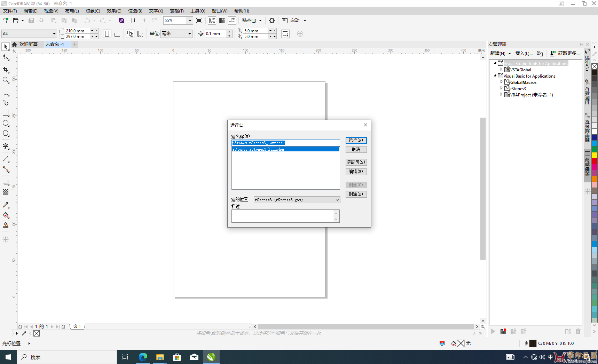Image resolution: width=598 pixels, height=364 pixels.
Task: Select the Interactive fill tool
Action: (x=6, y=215)
